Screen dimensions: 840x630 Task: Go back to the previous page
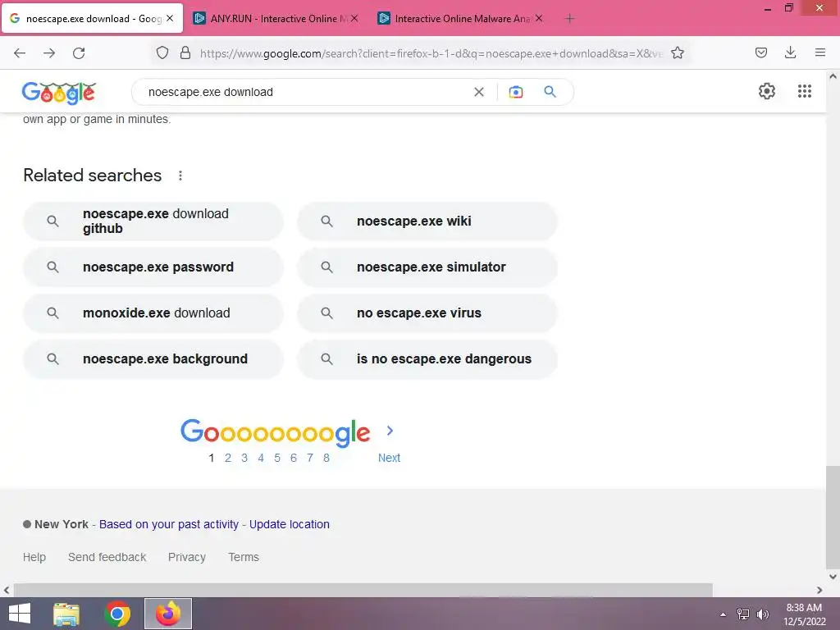click(x=20, y=52)
